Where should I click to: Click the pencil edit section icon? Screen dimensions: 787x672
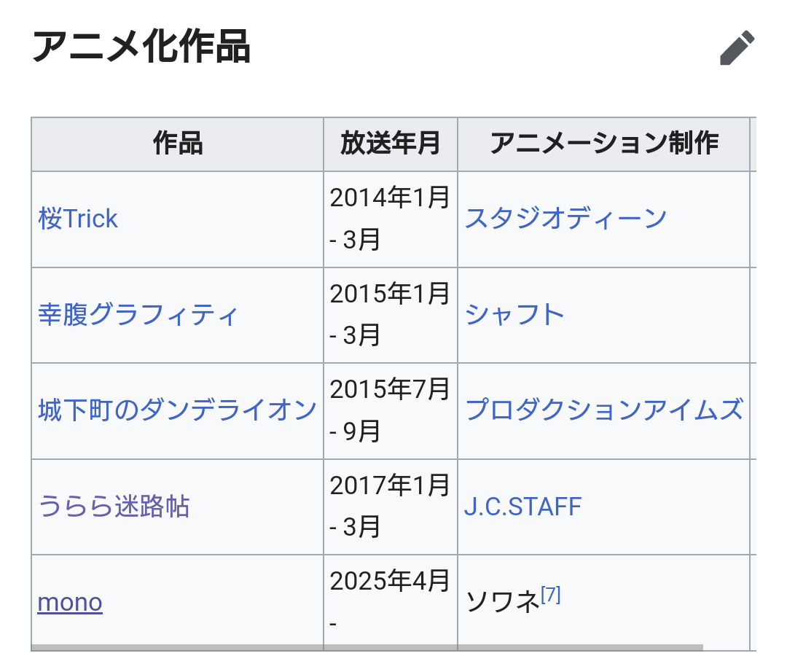737,48
